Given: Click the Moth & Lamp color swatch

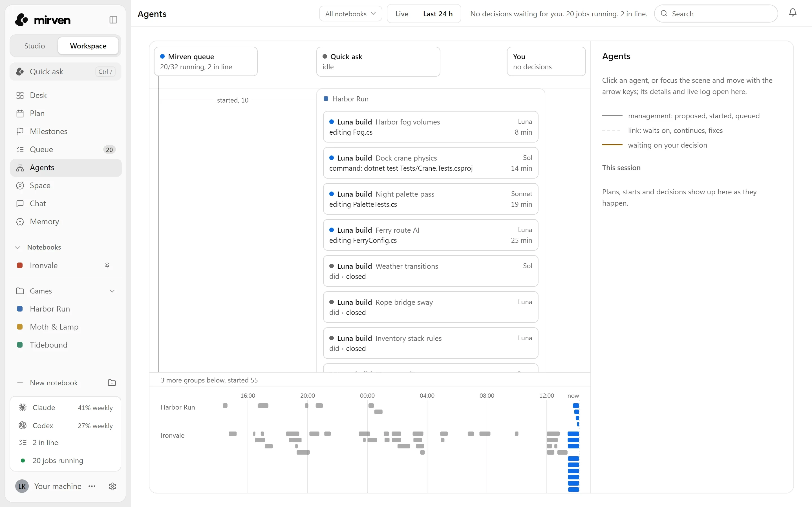Looking at the screenshot, I should click(x=20, y=327).
